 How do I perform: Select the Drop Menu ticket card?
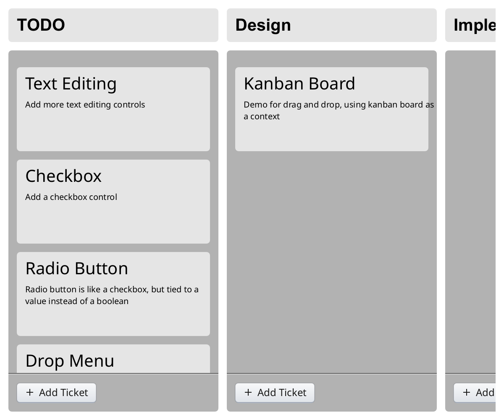click(113, 359)
